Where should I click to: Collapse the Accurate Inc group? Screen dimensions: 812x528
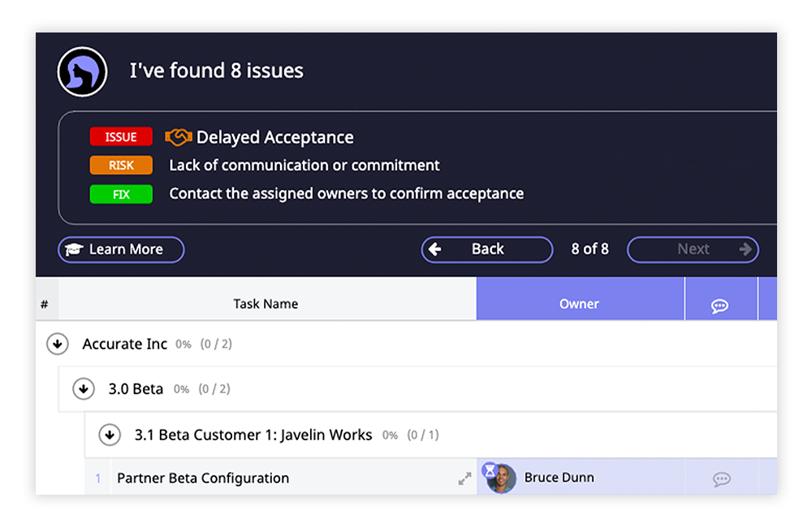pyautogui.click(x=58, y=344)
